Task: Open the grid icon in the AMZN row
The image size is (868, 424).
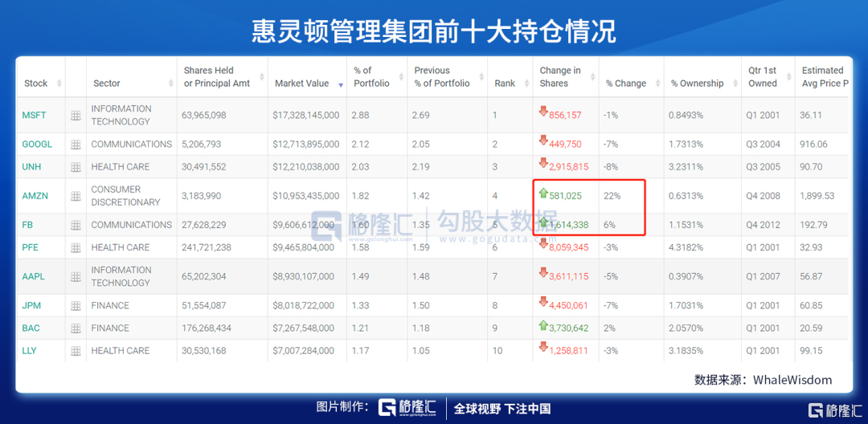Action: [x=76, y=196]
